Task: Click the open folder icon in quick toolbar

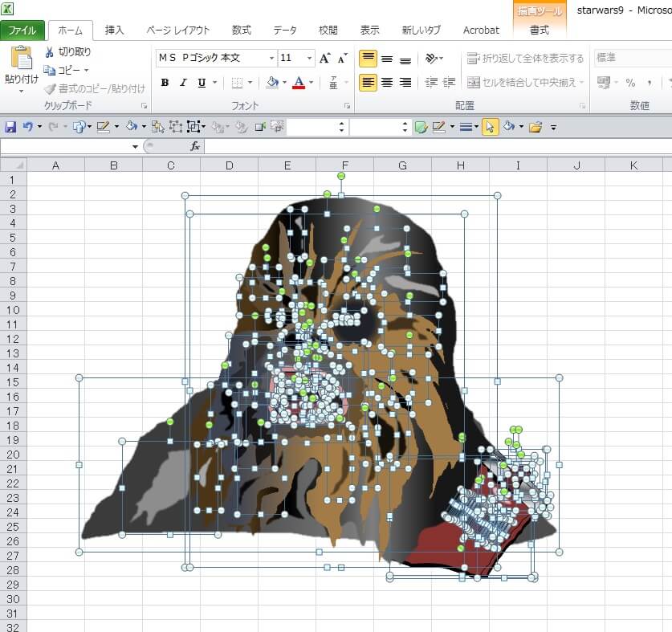Action: pyautogui.click(x=536, y=127)
